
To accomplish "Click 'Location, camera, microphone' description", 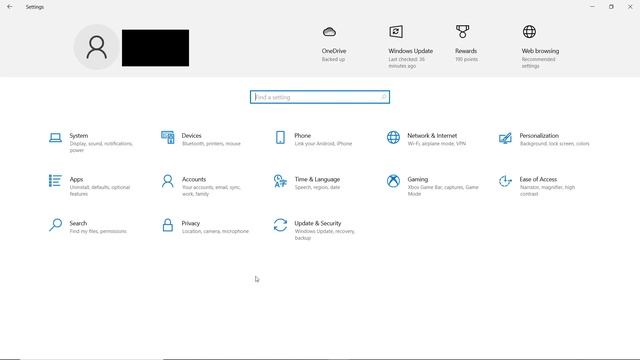I will click(215, 231).
